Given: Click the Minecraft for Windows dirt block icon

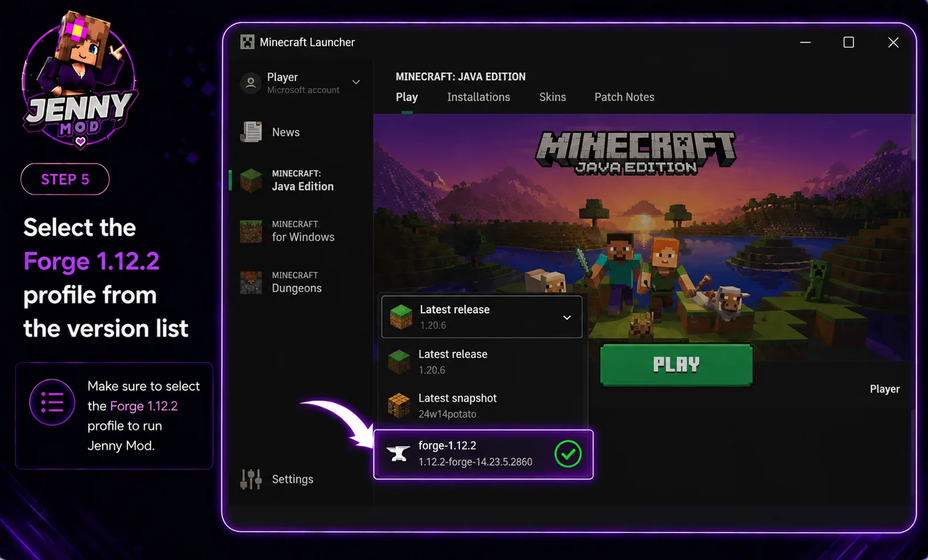Looking at the screenshot, I should point(251,231).
